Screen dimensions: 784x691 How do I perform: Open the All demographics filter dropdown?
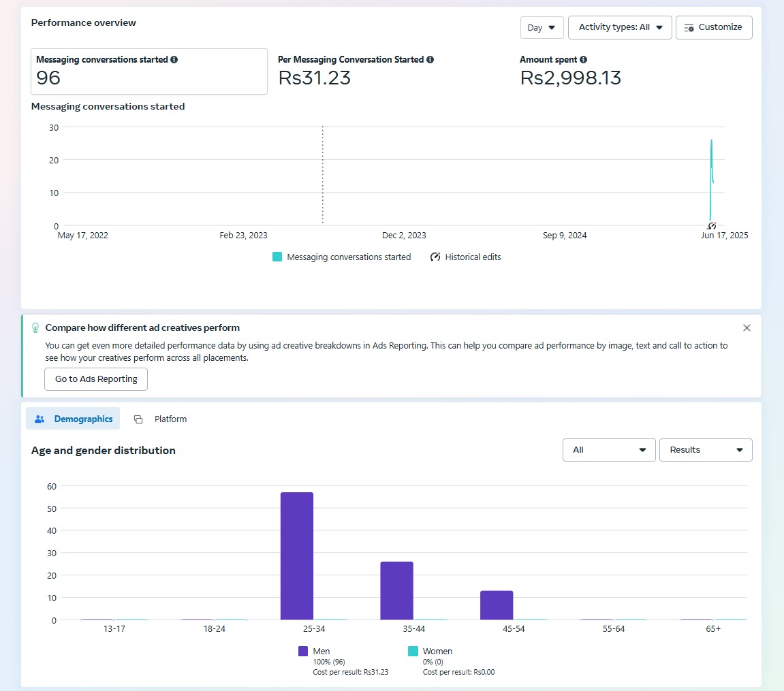[609, 450]
